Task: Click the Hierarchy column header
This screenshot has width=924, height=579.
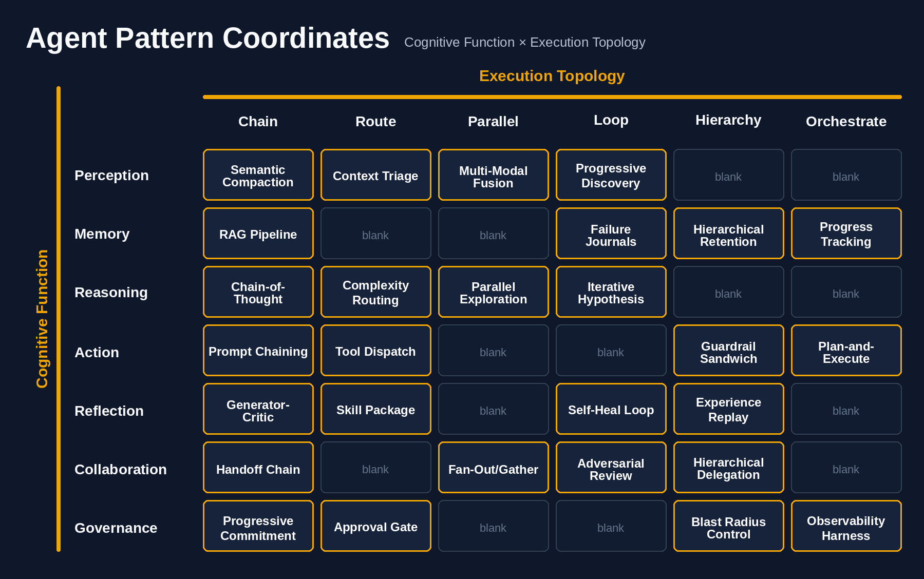Action: coord(728,120)
